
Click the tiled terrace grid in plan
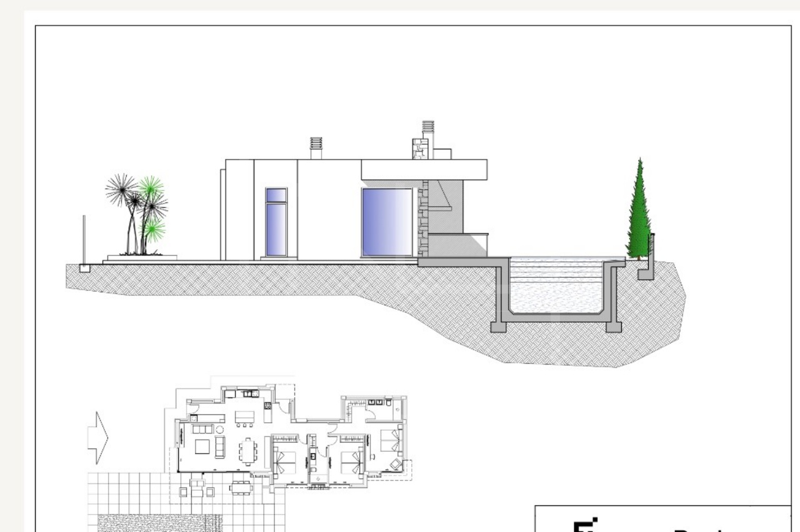tap(125, 493)
